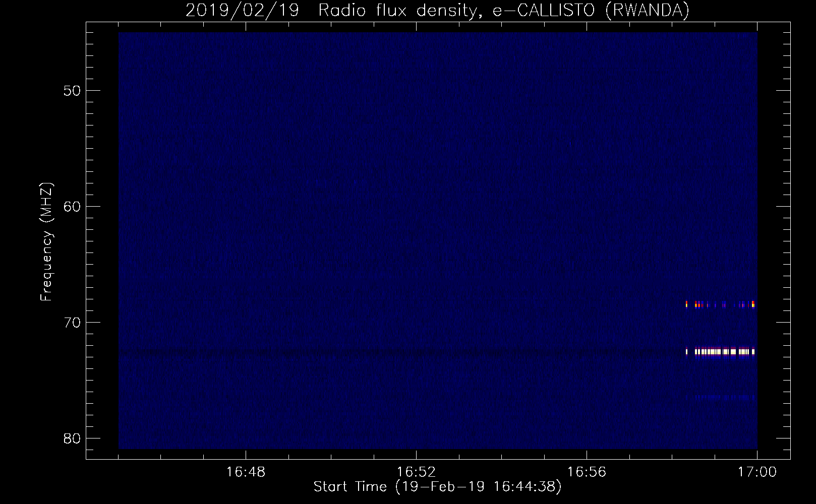Click the faint emission band near 76.5 MHz
This screenshot has height=504, width=816.
(x=720, y=398)
